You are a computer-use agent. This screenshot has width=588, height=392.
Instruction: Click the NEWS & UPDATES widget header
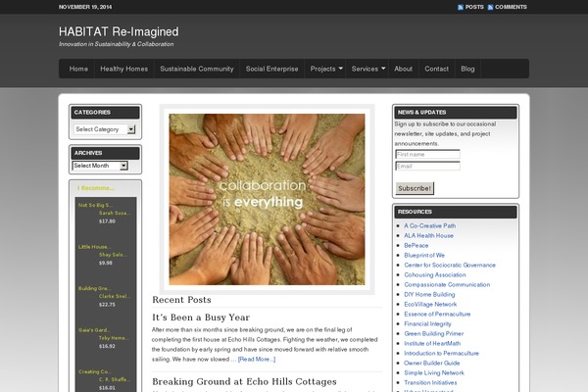coord(456,113)
